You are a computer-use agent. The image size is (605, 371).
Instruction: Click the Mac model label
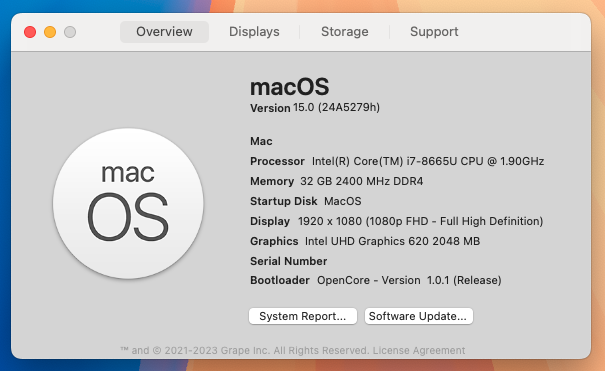[261, 141]
